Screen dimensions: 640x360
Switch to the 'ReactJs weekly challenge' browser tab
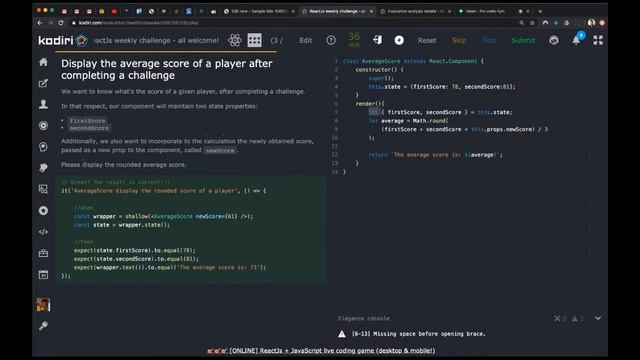337,11
